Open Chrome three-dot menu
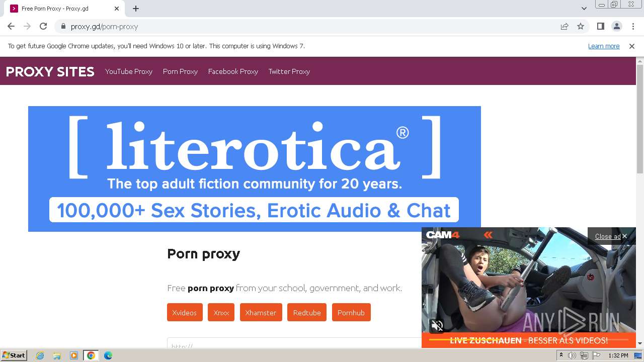The image size is (644, 362). point(633,26)
